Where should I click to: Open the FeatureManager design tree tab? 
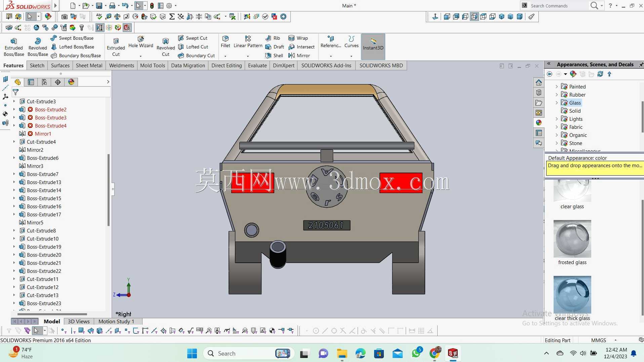(17, 82)
